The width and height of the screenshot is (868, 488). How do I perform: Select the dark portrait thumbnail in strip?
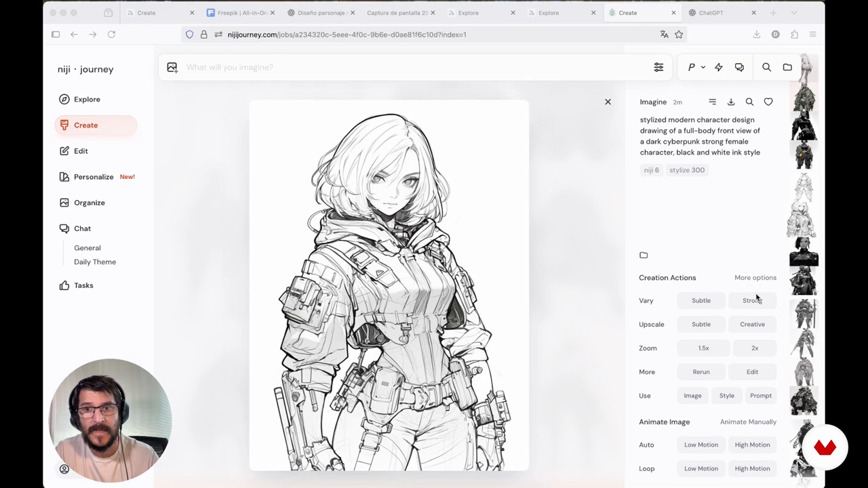pyautogui.click(x=804, y=251)
